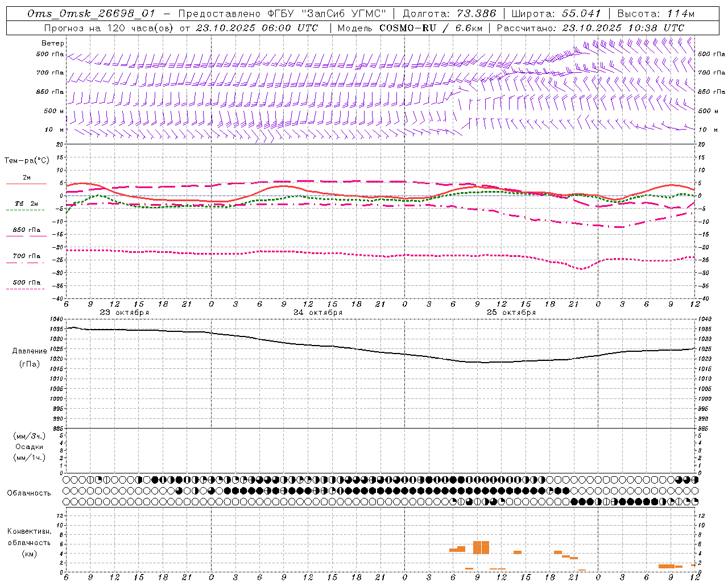Select the station title Oms_Omsk_26698_01
Image resolution: width=728 pixels, height=582 pixels.
[91, 14]
